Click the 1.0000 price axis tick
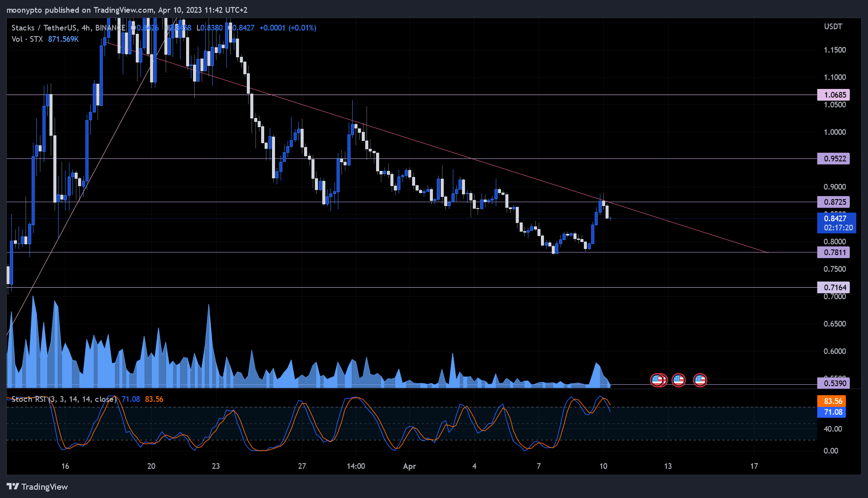The width and height of the screenshot is (868, 498). pyautogui.click(x=835, y=132)
